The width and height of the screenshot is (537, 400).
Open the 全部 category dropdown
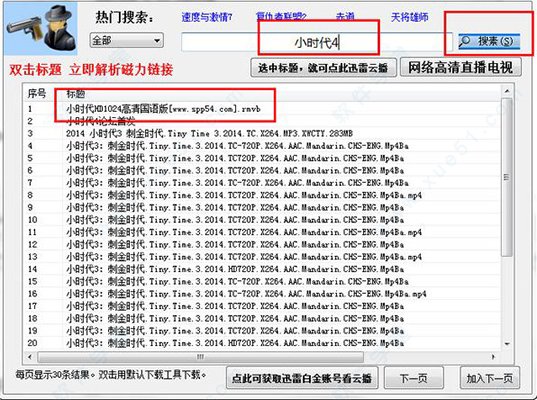coord(127,40)
